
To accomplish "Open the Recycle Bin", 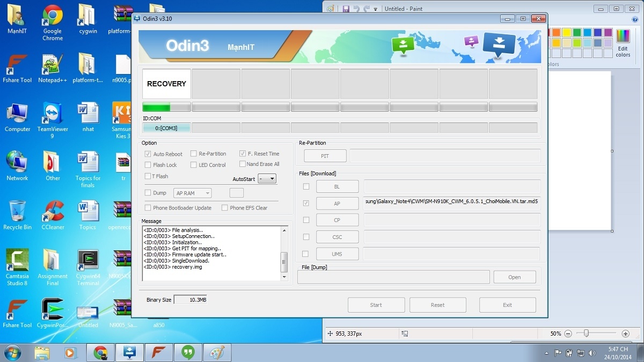I will (x=17, y=215).
